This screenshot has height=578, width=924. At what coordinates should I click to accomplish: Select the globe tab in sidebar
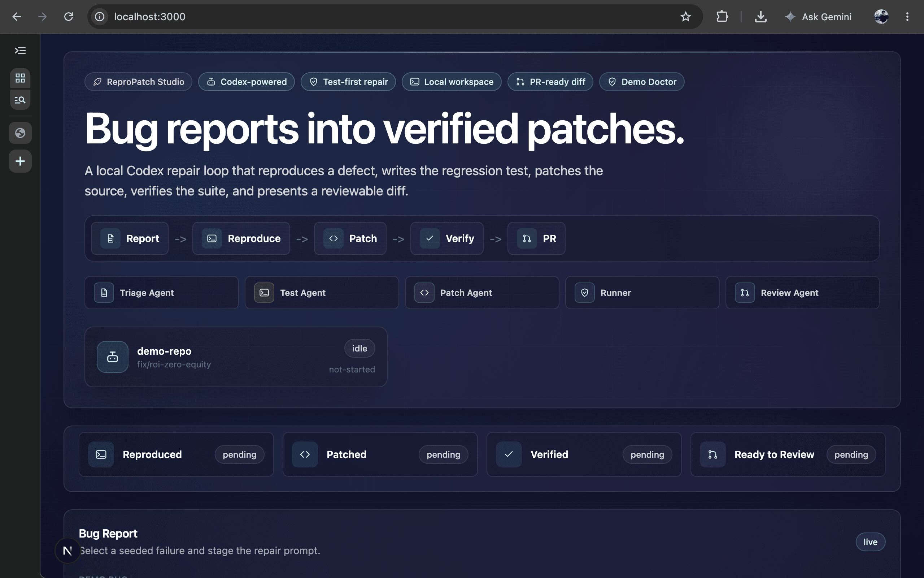tap(20, 133)
